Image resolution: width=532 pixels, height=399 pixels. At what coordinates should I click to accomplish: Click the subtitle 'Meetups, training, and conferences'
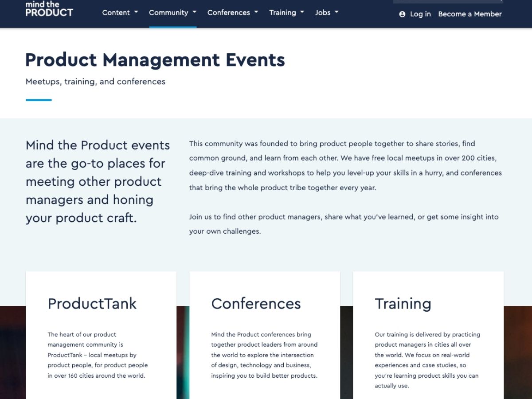point(95,82)
